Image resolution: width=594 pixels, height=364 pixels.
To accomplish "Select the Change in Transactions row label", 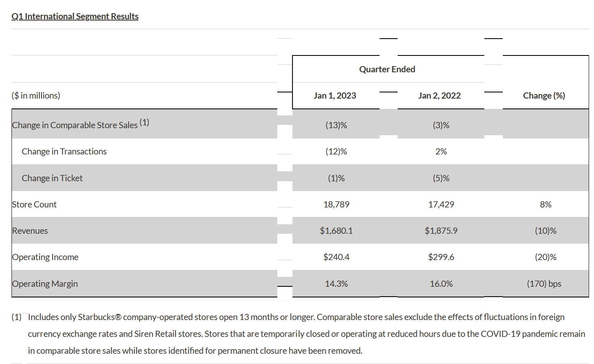I will click(64, 152).
